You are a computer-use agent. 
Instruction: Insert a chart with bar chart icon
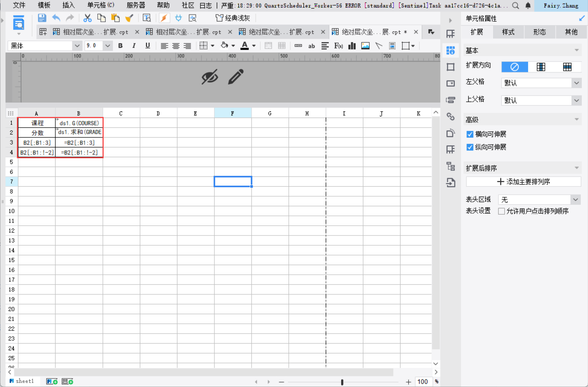[352, 46]
